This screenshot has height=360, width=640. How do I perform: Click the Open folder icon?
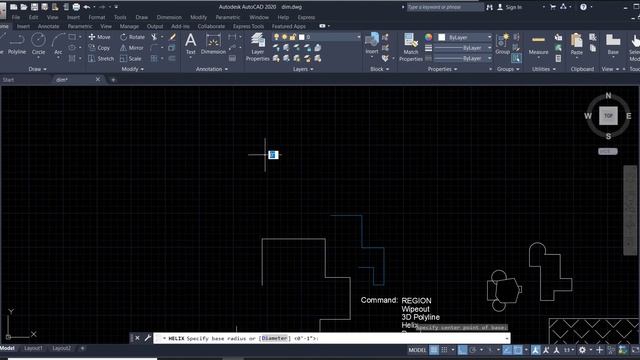coord(24,7)
